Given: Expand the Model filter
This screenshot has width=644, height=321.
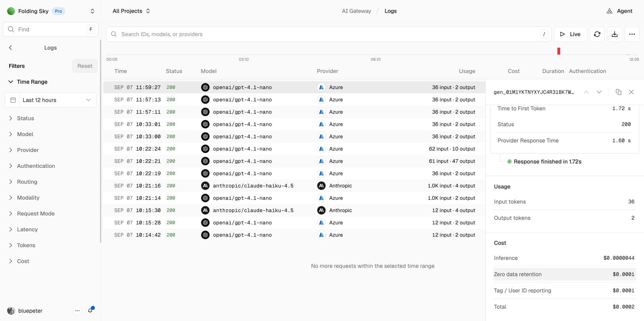Looking at the screenshot, I should point(21,134).
